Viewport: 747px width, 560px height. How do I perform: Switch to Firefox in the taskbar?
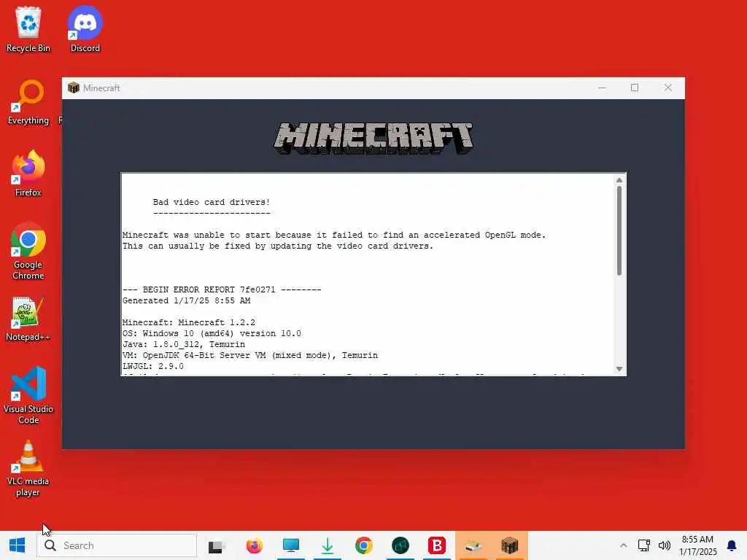(x=254, y=545)
